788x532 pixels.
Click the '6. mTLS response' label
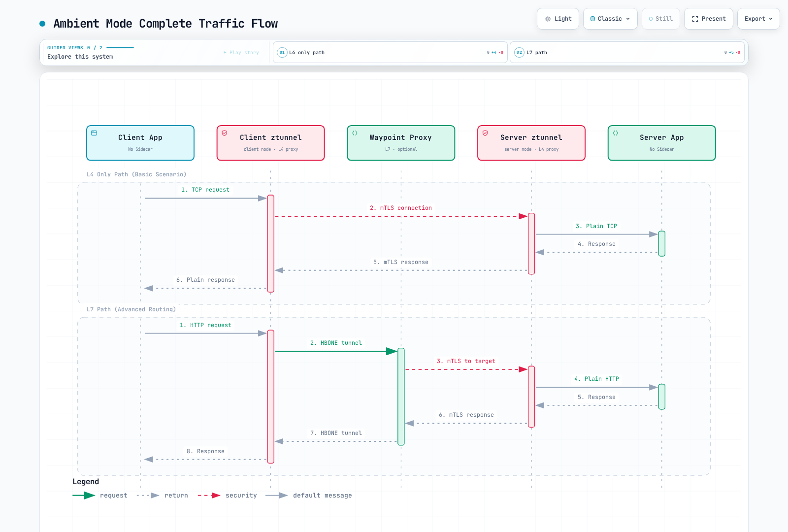click(466, 415)
